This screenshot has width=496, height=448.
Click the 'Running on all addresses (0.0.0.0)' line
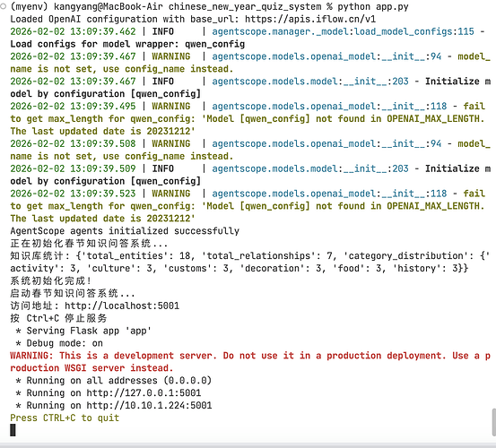point(114,381)
